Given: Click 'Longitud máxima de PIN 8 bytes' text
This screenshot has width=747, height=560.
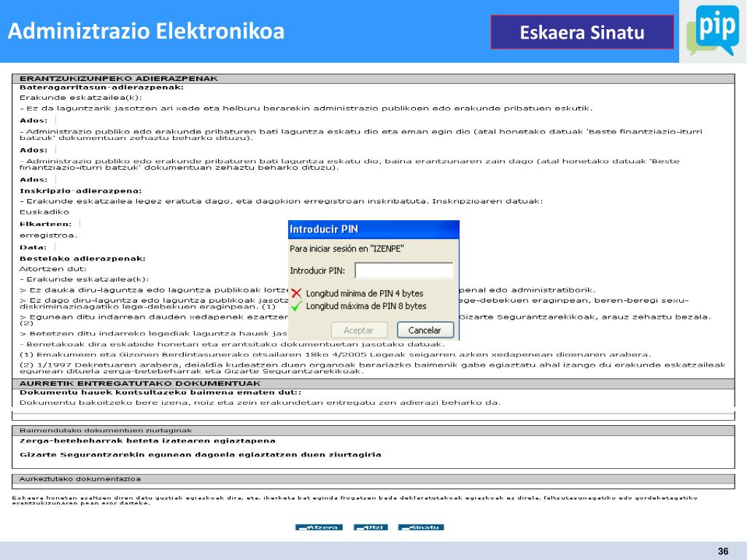Looking at the screenshot, I should tap(366, 306).
